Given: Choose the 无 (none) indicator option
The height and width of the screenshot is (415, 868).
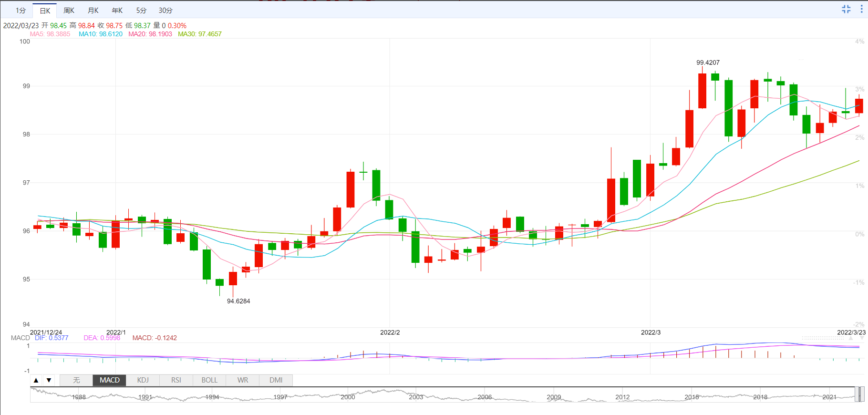Looking at the screenshot, I should tap(76, 380).
